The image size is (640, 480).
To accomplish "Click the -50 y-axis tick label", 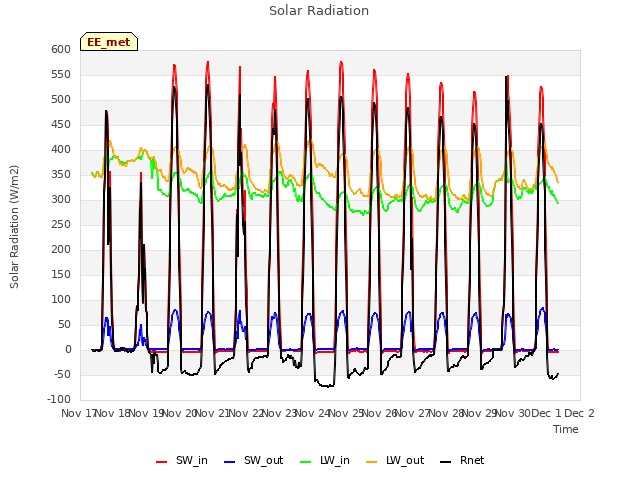I will (x=61, y=374).
